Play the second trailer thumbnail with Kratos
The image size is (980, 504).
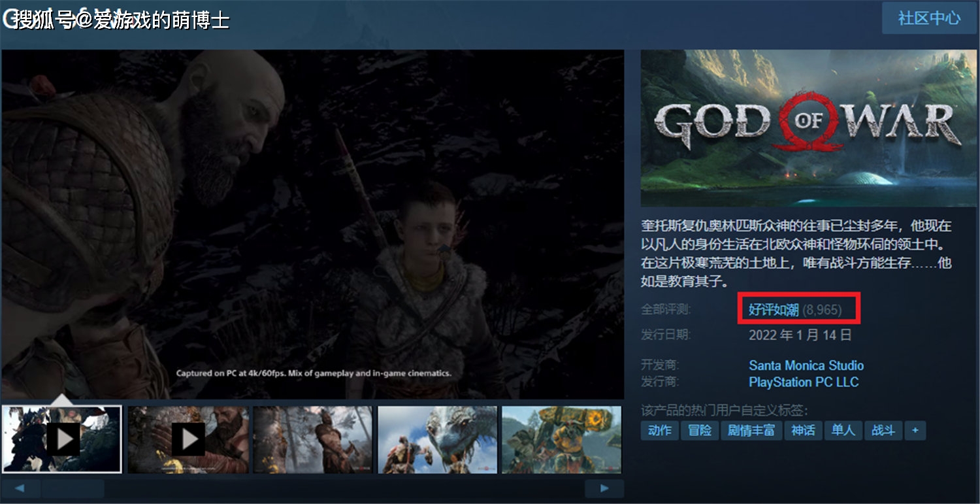click(x=188, y=439)
